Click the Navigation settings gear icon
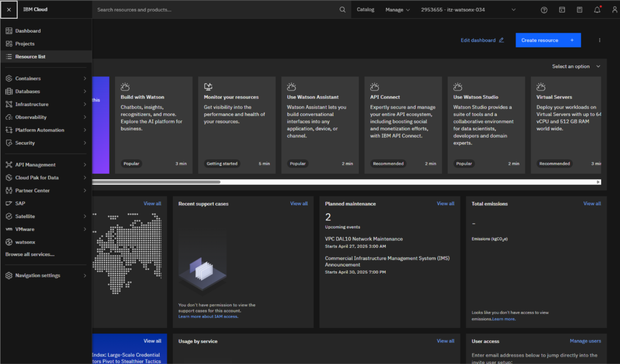The image size is (620, 364). (9, 276)
